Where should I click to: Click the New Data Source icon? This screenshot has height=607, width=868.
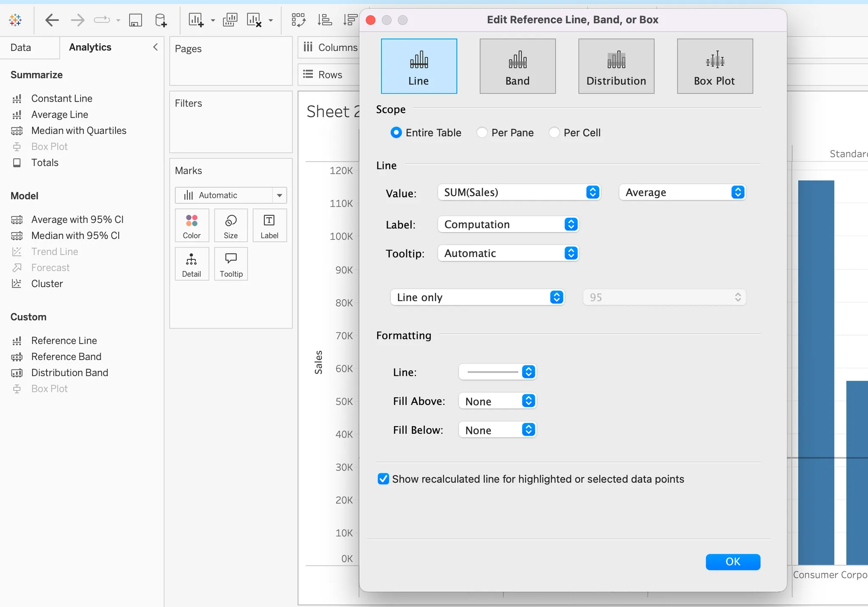click(x=161, y=20)
